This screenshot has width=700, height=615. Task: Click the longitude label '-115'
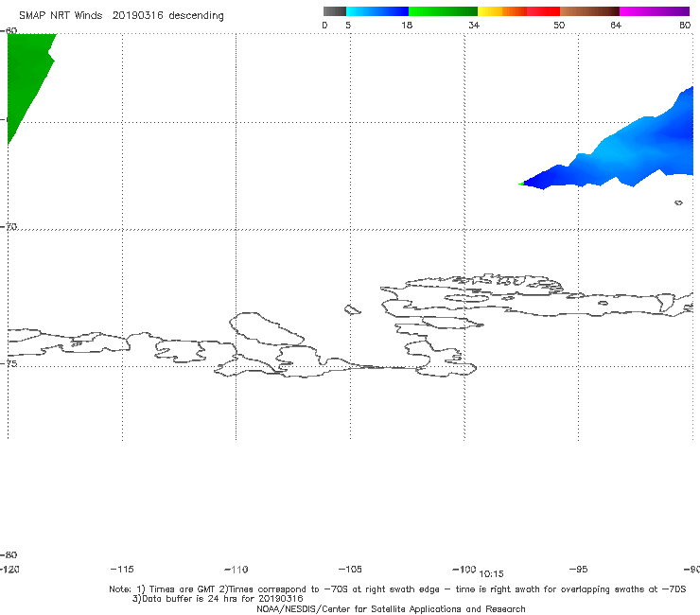coord(122,569)
